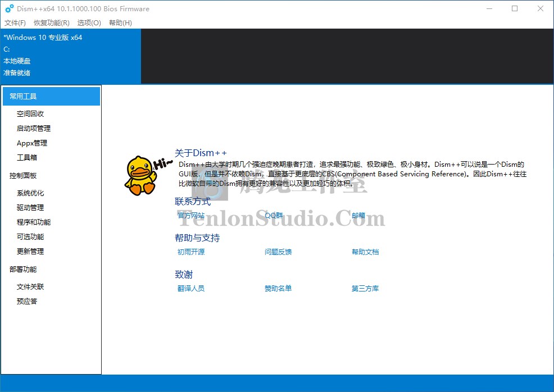Click the 本地硬盘 label

[17, 61]
